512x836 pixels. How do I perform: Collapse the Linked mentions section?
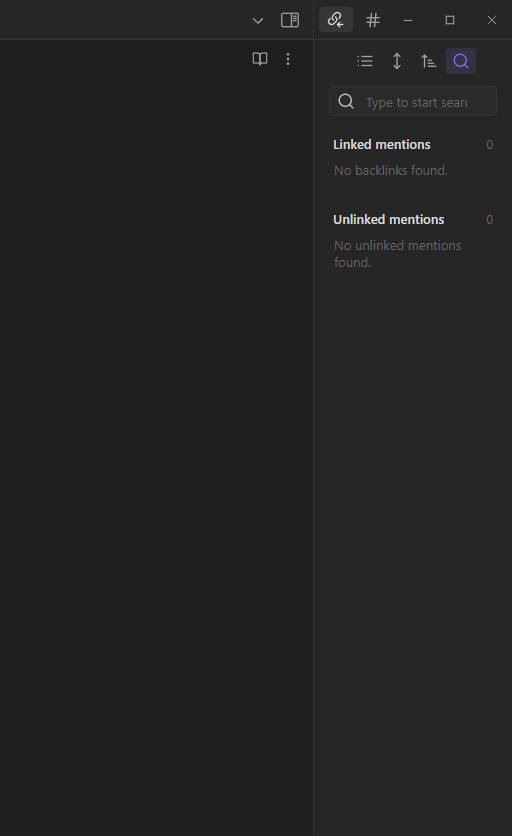click(382, 144)
